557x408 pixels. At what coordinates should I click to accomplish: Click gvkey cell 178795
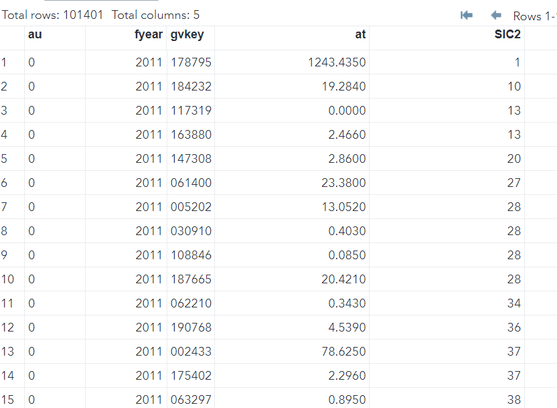[x=191, y=62]
